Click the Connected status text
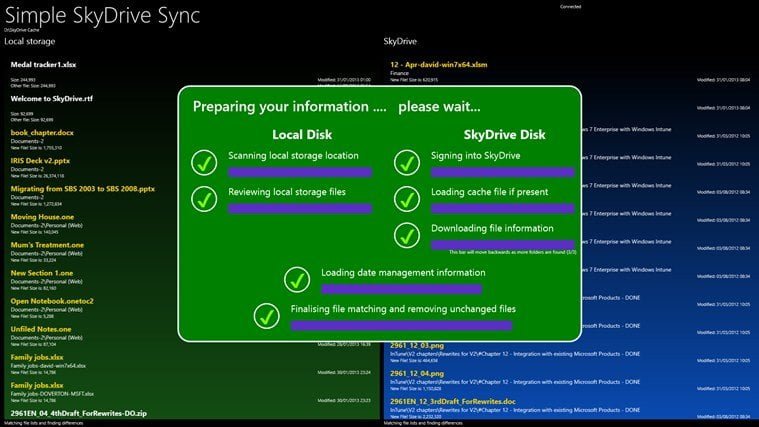 click(x=570, y=7)
